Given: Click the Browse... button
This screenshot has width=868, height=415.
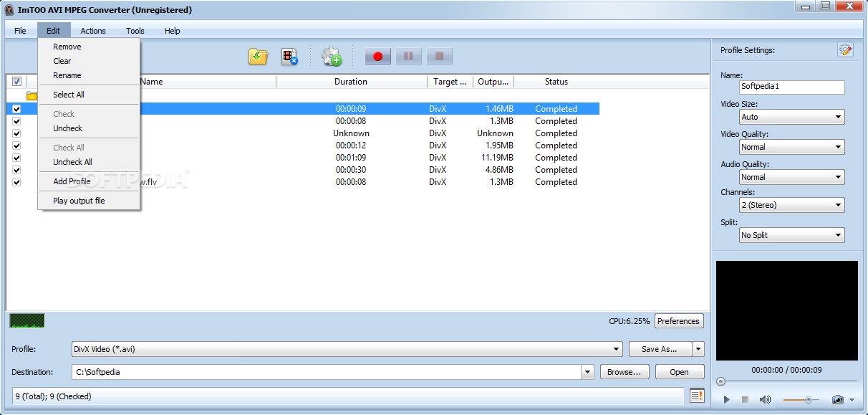Looking at the screenshot, I should [x=625, y=372].
